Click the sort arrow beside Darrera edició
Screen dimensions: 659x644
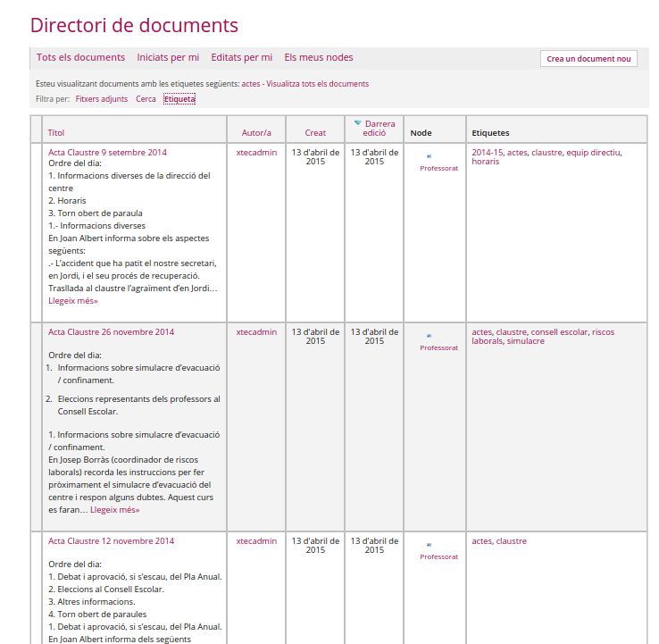pyautogui.click(x=358, y=123)
